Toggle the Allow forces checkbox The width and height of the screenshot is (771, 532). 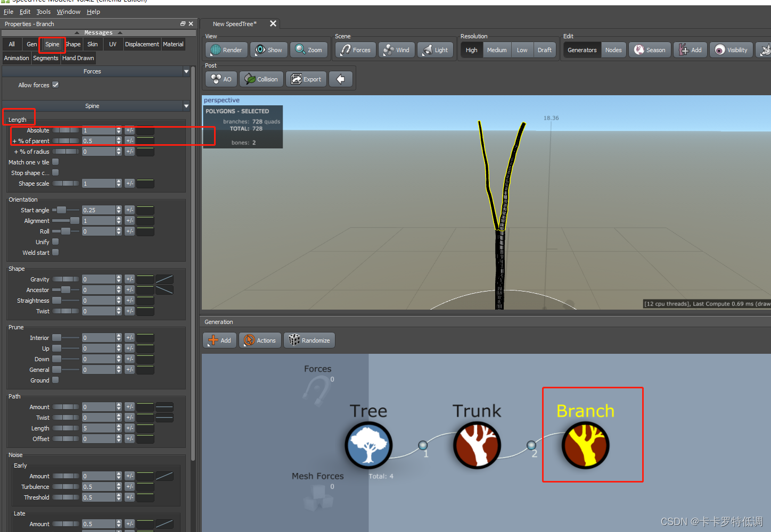click(x=55, y=85)
